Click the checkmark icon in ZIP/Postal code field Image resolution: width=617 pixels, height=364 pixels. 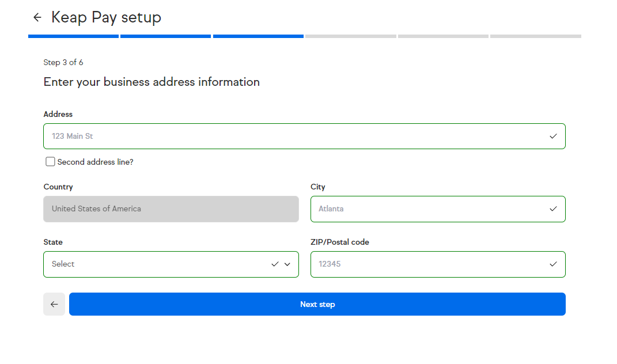click(553, 264)
